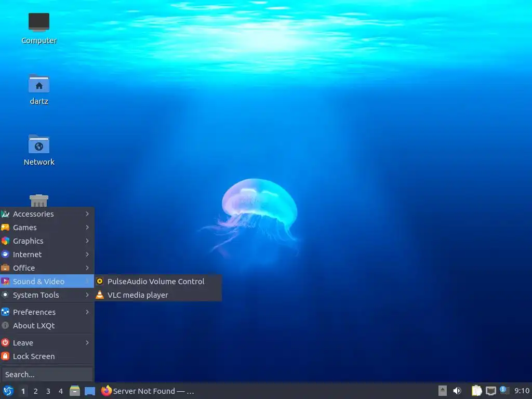
Task: Open the dartz home folder icon
Action: 38,89
